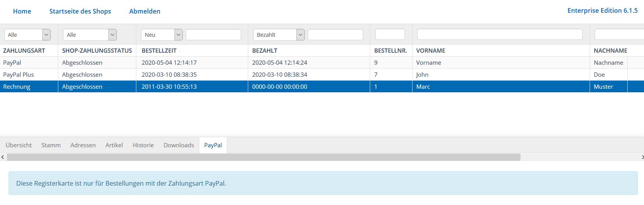Expand the Neu order-time dropdown

pyautogui.click(x=162, y=34)
